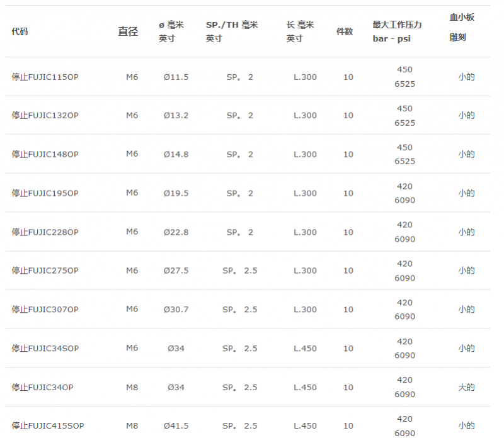Select the 血小板 雕刻 column header
Screen dimensions: 504x438
(462, 27)
